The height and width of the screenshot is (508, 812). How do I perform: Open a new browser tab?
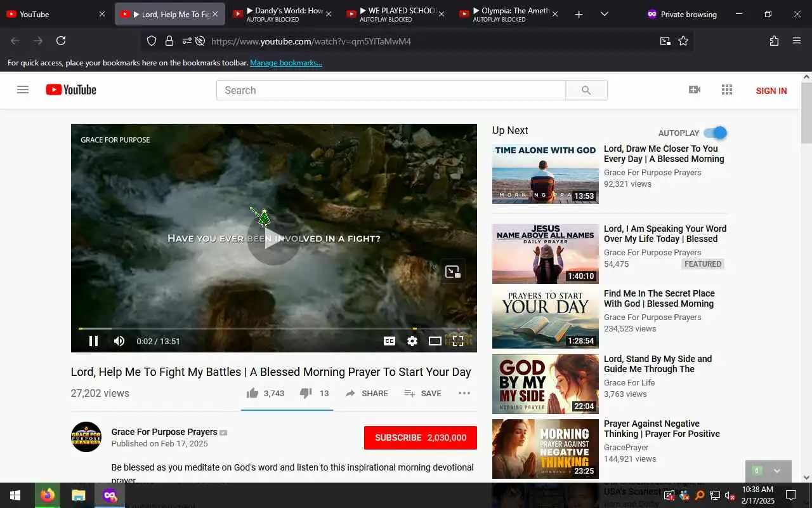(579, 14)
